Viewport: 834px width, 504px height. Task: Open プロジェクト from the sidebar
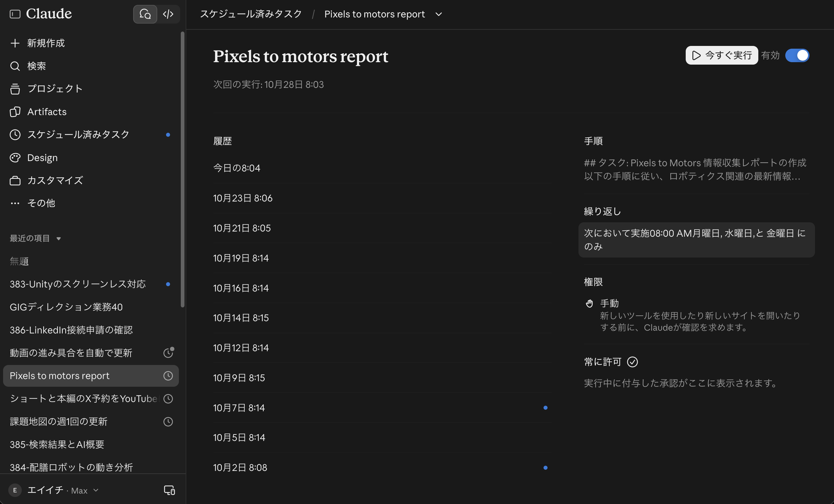pos(91,88)
